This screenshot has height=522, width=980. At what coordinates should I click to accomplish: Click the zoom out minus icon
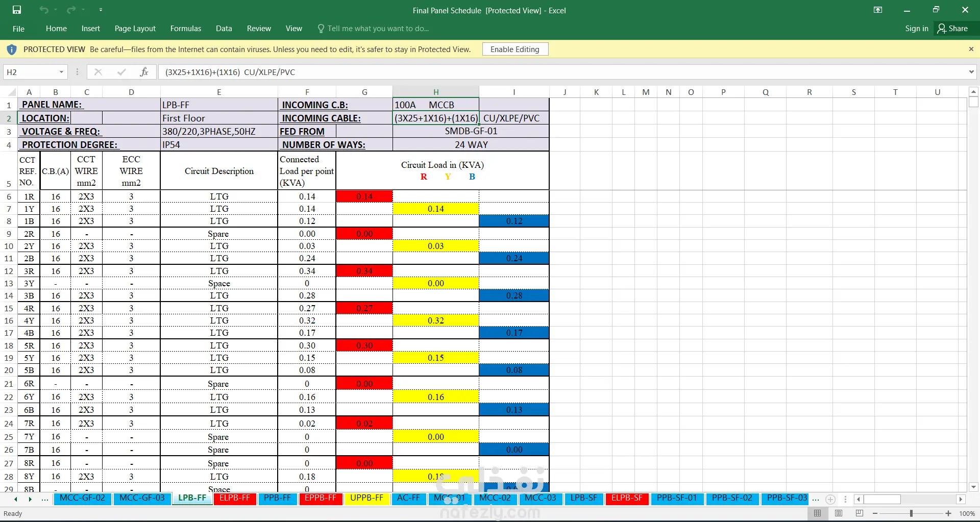(875, 513)
